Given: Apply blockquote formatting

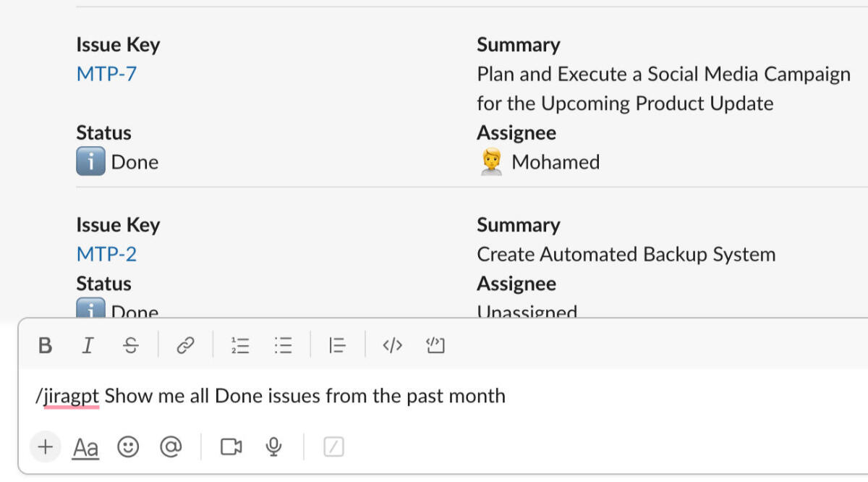Looking at the screenshot, I should tap(337, 345).
